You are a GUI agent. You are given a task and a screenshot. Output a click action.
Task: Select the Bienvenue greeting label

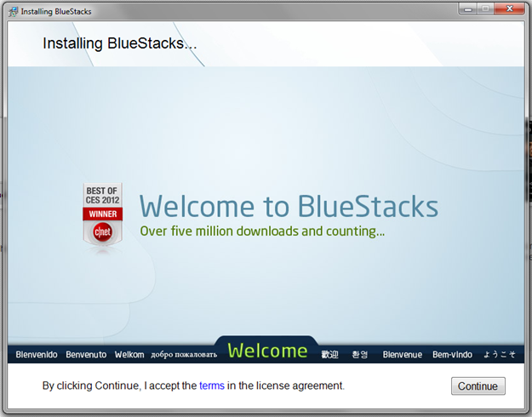click(403, 354)
